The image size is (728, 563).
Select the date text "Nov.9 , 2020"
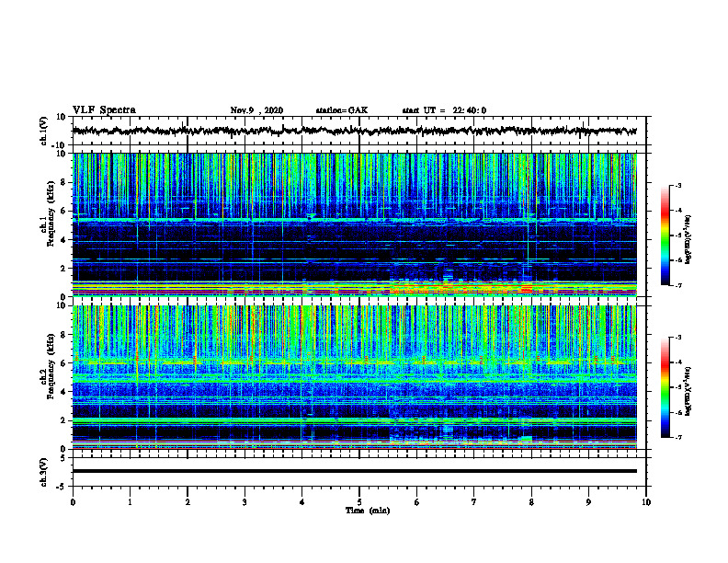(x=256, y=110)
